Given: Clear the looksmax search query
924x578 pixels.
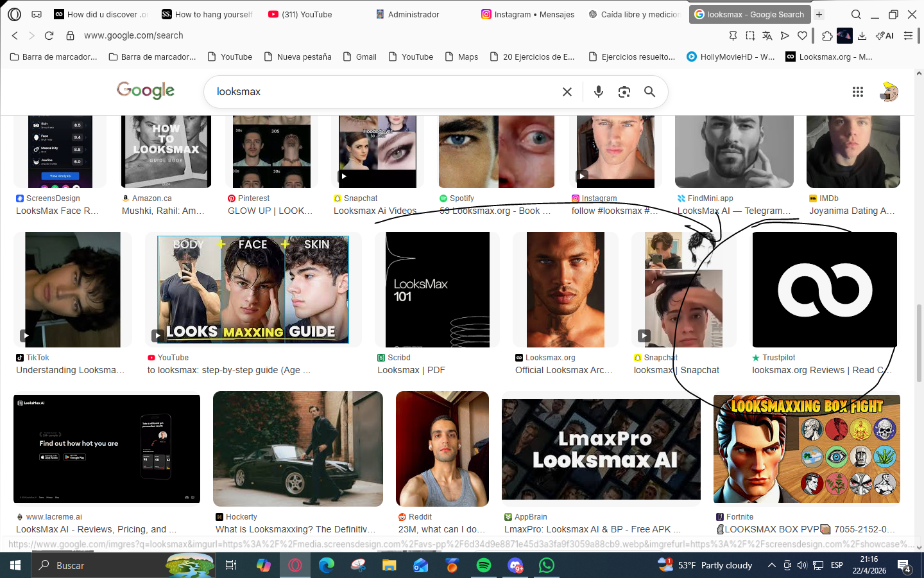Looking at the screenshot, I should click(567, 92).
